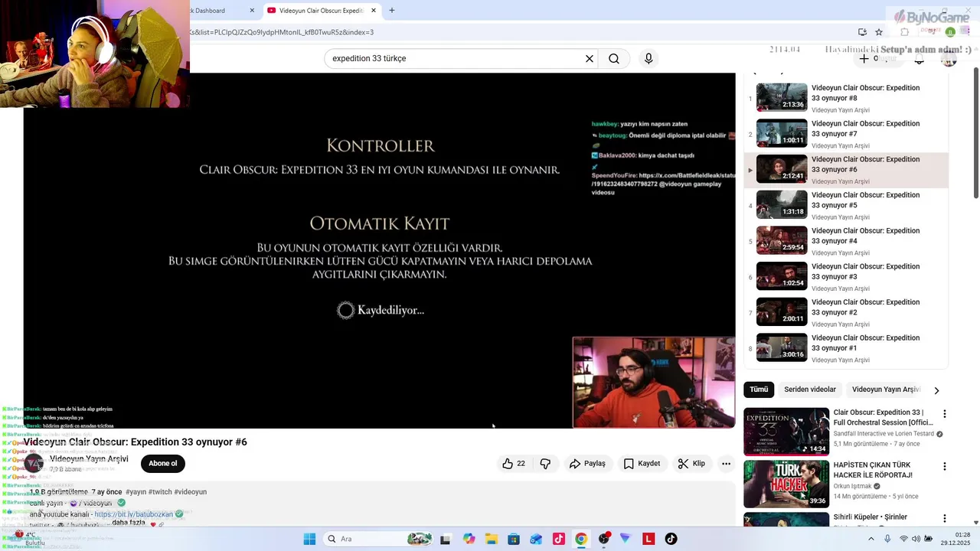
Task: Open the more actions three-dot menu
Action: click(x=726, y=464)
